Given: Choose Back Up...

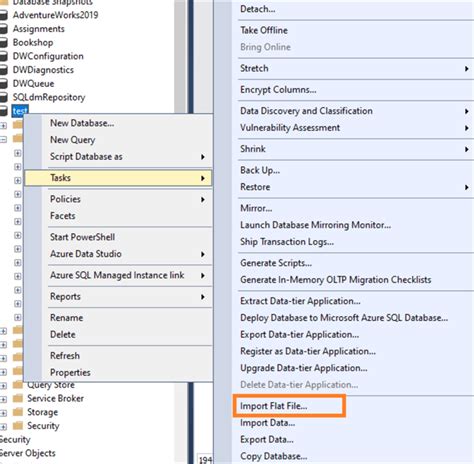Looking at the screenshot, I should [x=345, y=170].
